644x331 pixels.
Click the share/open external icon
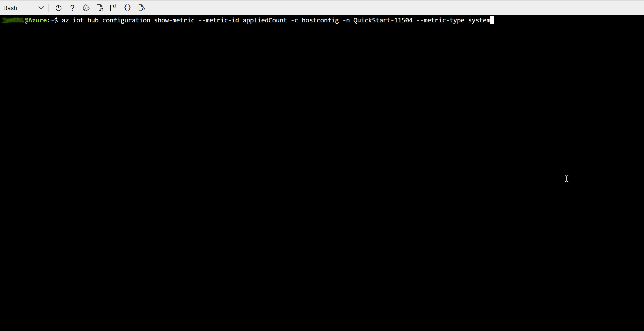click(114, 8)
